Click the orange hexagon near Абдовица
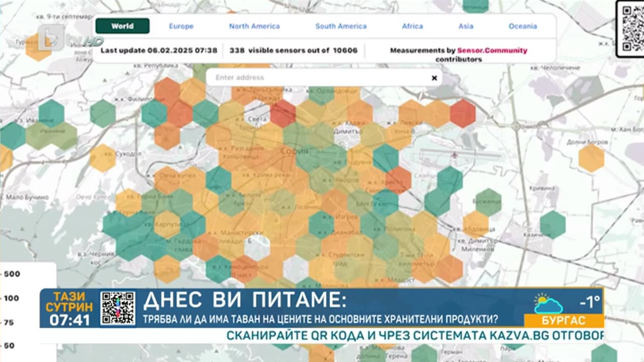644x362 pixels. (x=475, y=225)
